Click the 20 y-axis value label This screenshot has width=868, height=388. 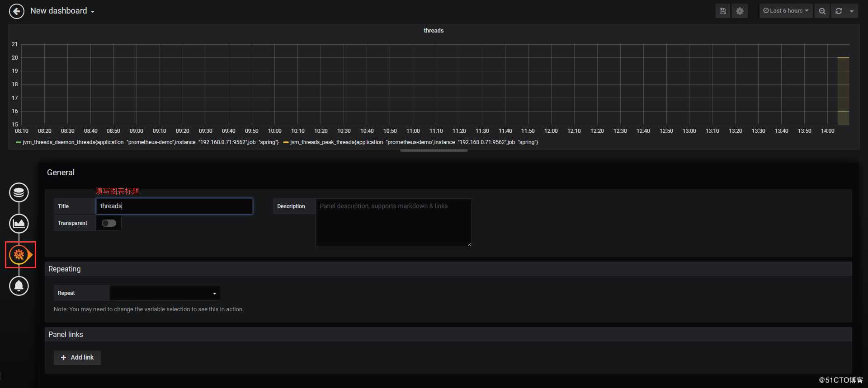click(x=15, y=58)
